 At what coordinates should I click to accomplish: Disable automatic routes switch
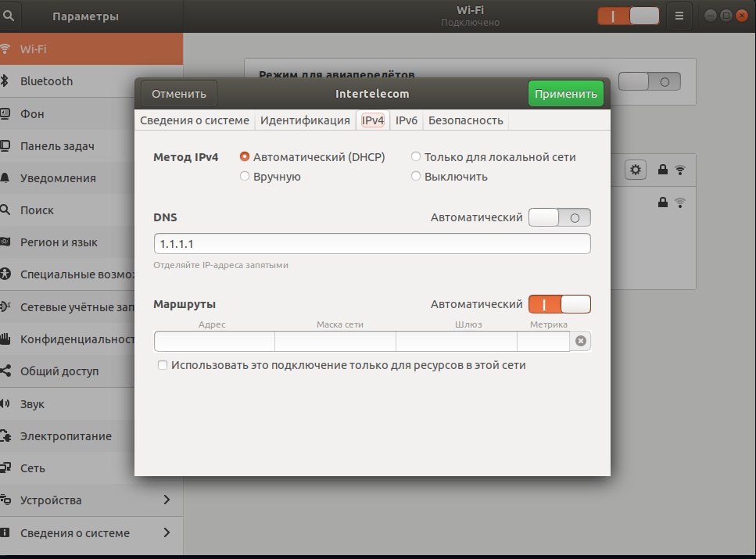click(x=559, y=304)
